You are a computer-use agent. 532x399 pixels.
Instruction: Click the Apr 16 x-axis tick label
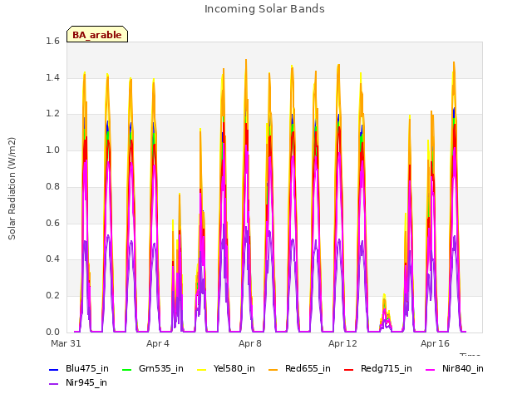435,343
